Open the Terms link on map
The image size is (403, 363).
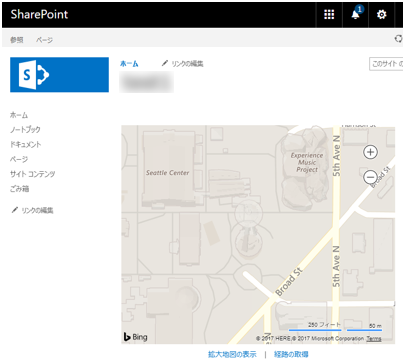374,339
